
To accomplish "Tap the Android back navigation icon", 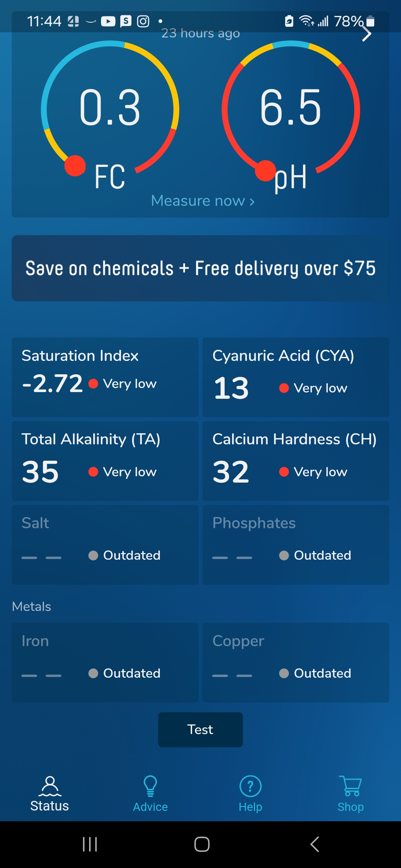I will 314,844.
